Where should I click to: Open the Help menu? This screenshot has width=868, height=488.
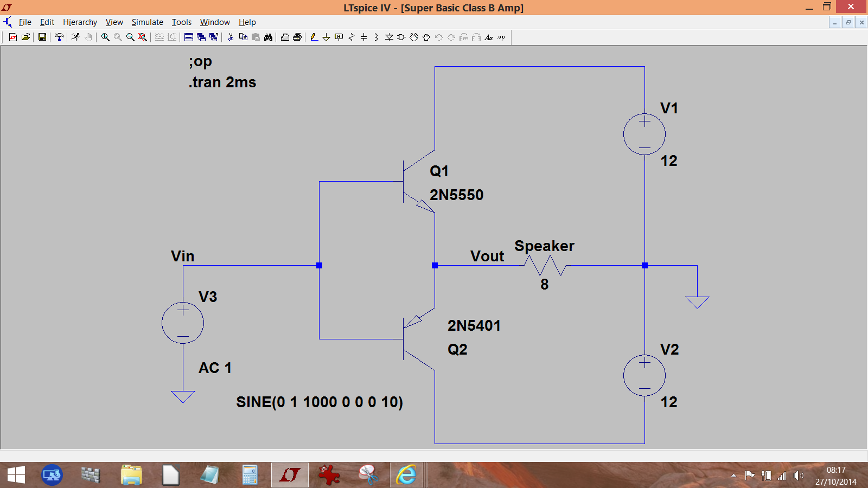click(x=247, y=22)
